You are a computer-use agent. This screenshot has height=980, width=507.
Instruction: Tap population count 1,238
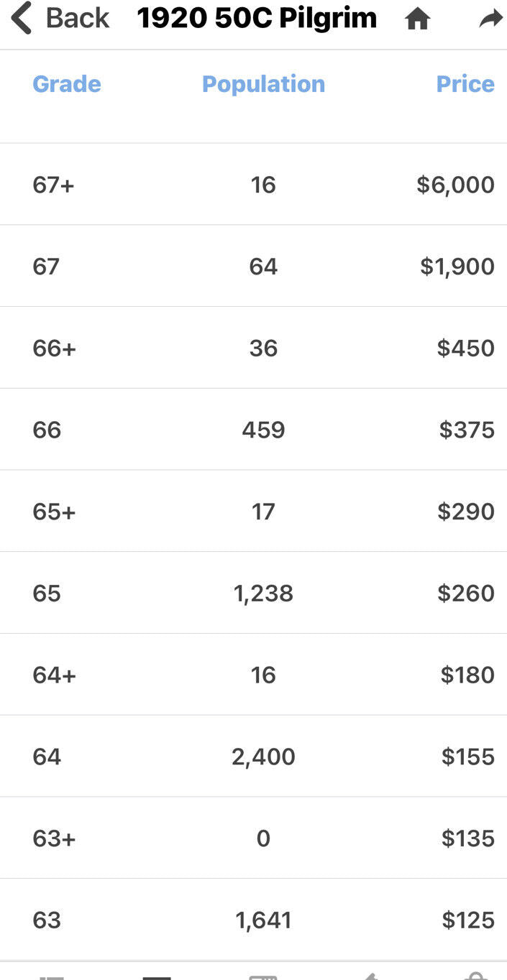263,593
